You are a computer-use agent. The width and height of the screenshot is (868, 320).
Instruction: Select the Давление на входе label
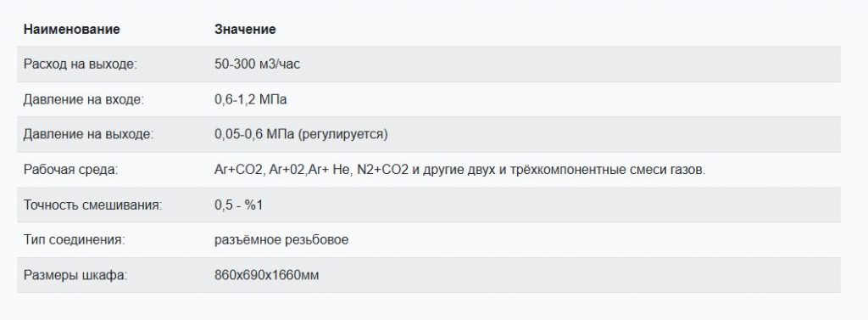pos(84,100)
